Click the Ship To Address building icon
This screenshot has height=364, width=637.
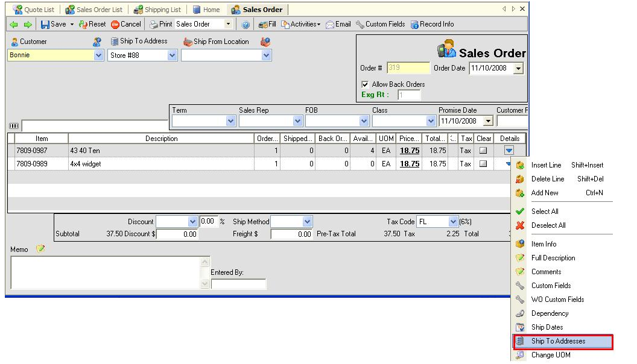[x=114, y=42]
